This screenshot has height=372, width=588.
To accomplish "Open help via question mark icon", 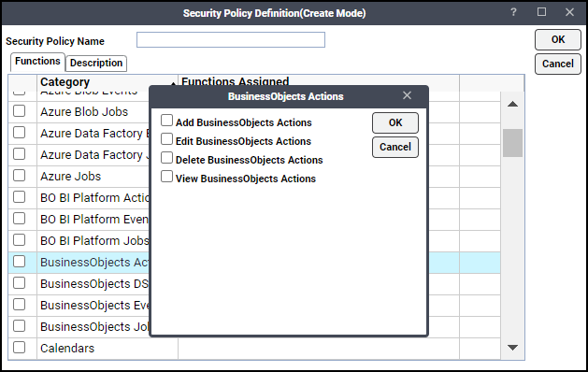I will click(513, 12).
